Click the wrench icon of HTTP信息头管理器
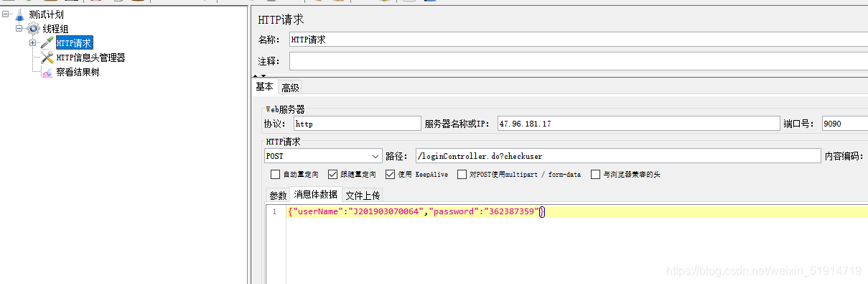Viewport: 868px width, 284px height. click(x=47, y=58)
